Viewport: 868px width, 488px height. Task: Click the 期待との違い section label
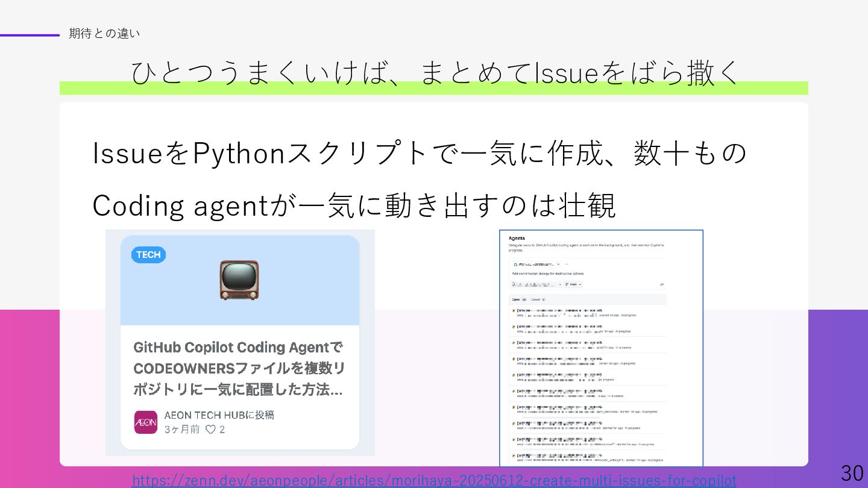[x=104, y=34]
